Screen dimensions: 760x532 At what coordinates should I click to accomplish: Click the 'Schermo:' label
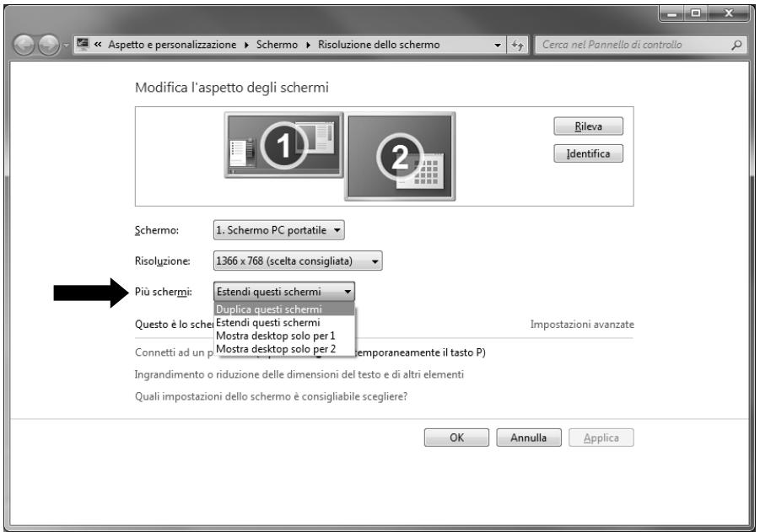click(157, 230)
